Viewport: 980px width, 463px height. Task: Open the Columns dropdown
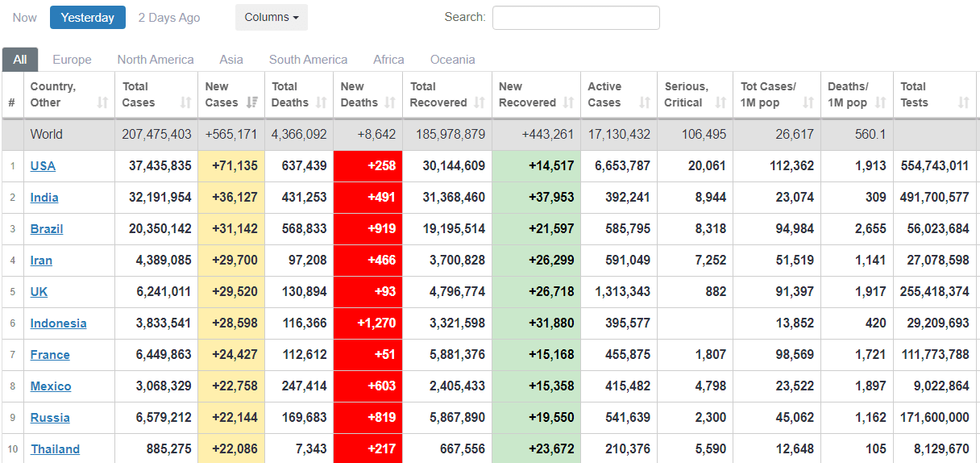coord(272,18)
